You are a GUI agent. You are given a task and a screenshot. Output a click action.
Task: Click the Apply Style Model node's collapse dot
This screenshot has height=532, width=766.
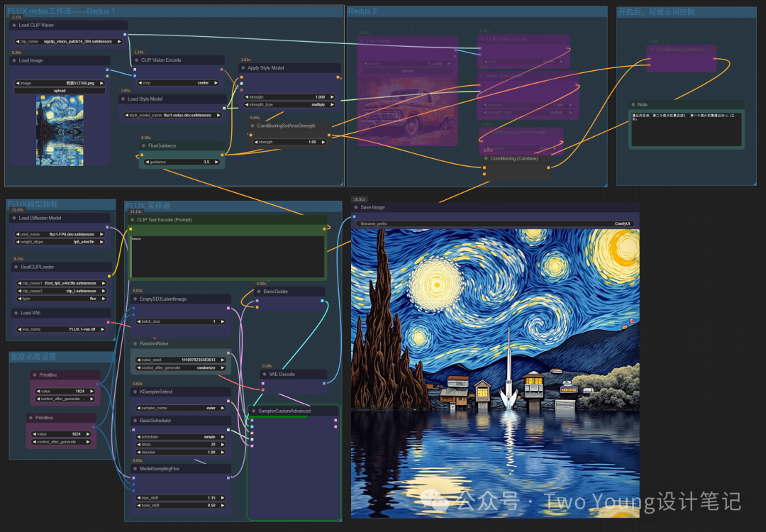tap(243, 68)
